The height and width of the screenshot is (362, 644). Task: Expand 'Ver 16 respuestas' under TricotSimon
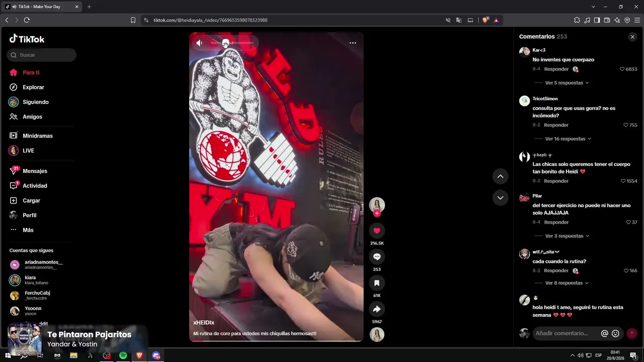coord(568,139)
